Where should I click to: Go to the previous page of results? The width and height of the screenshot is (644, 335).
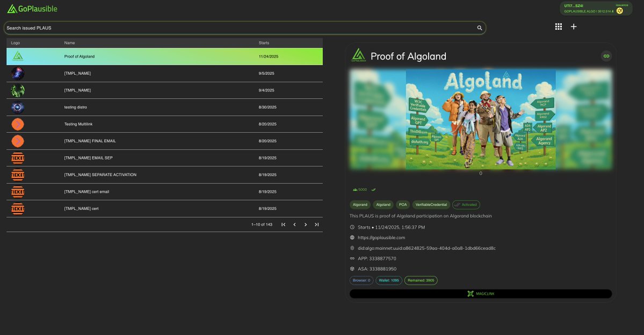tap(294, 224)
